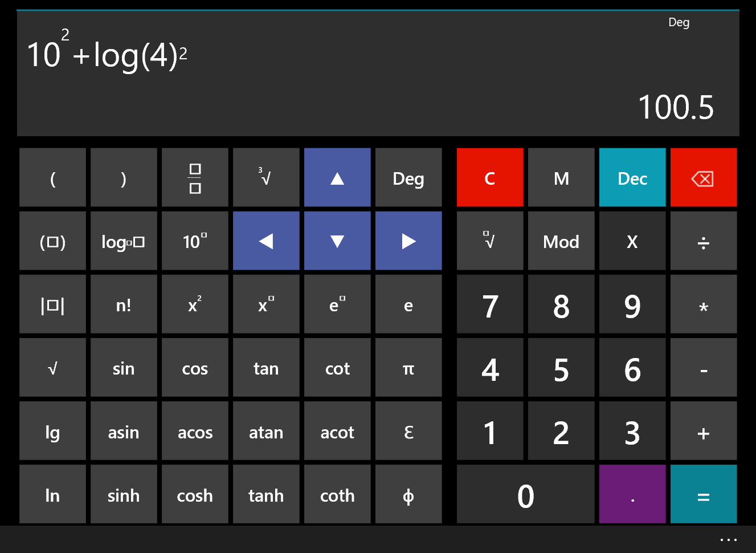Clear the expression with the C button

coord(489,178)
